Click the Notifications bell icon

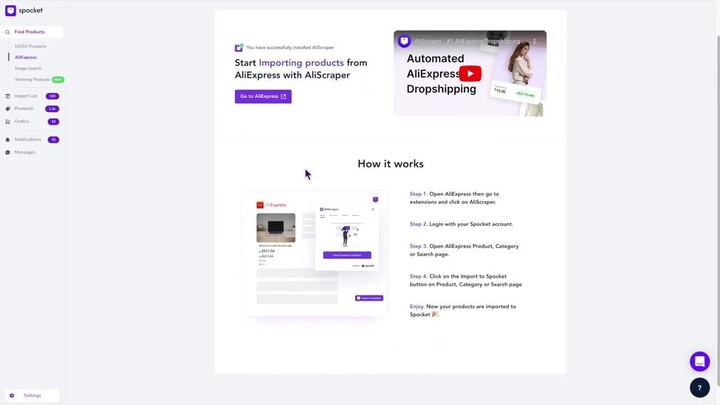coord(8,139)
